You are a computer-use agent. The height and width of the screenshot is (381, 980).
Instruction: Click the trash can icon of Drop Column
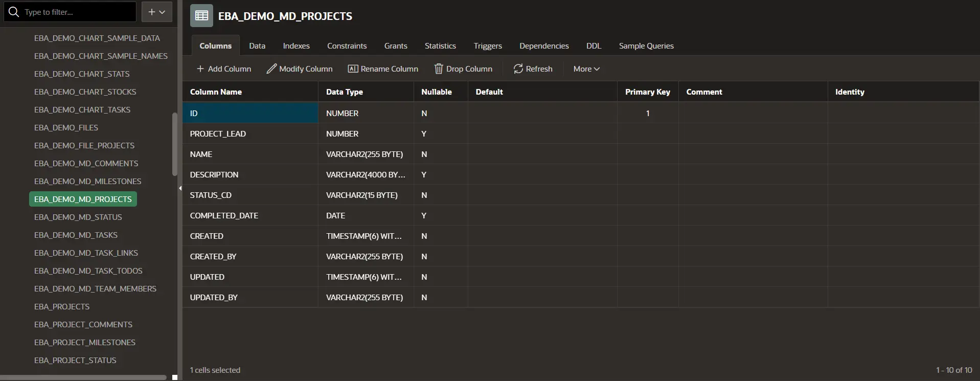pos(439,69)
